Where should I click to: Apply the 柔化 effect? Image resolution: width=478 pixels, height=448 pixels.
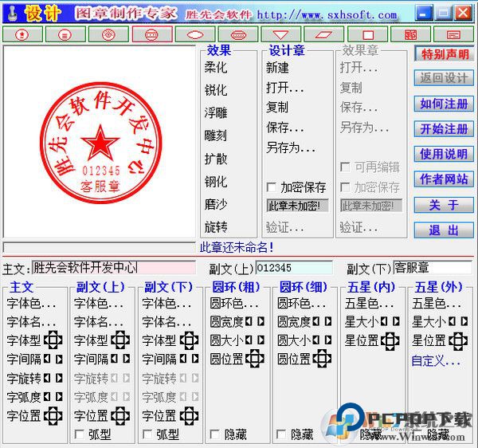click(216, 67)
